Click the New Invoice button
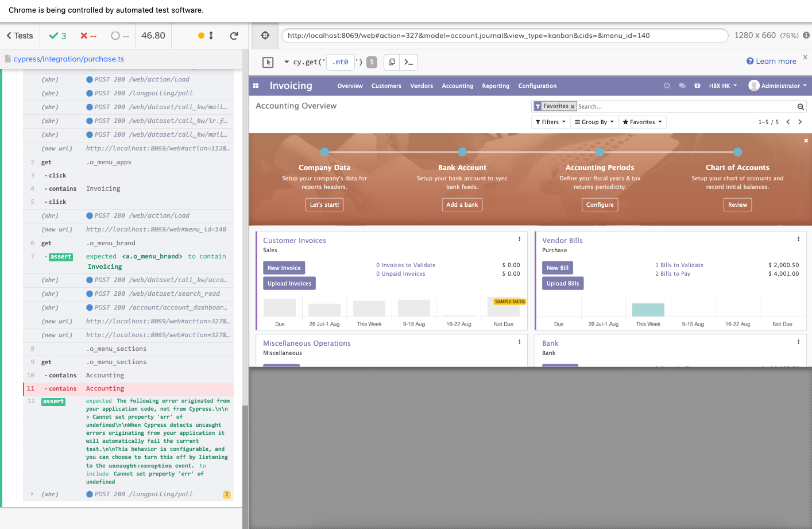 284,268
